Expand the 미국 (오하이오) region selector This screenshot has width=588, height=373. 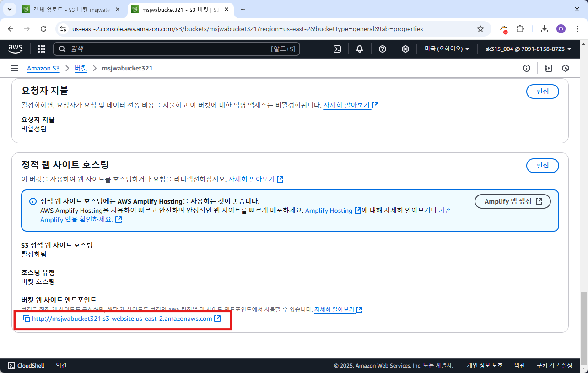pyautogui.click(x=447, y=49)
